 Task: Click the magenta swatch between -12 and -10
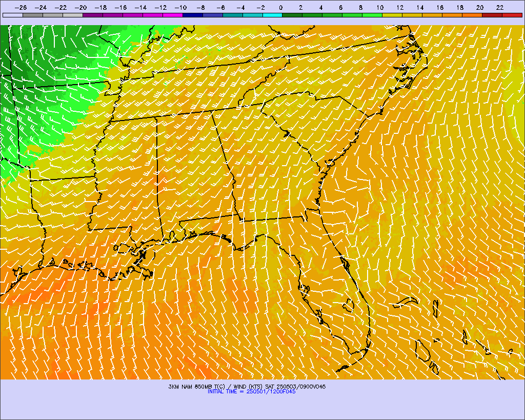[x=173, y=15]
